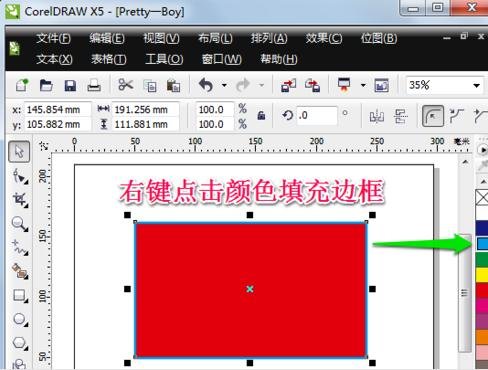Open the 帮助(H) menu
488x370 pixels.
pyautogui.click(x=279, y=59)
